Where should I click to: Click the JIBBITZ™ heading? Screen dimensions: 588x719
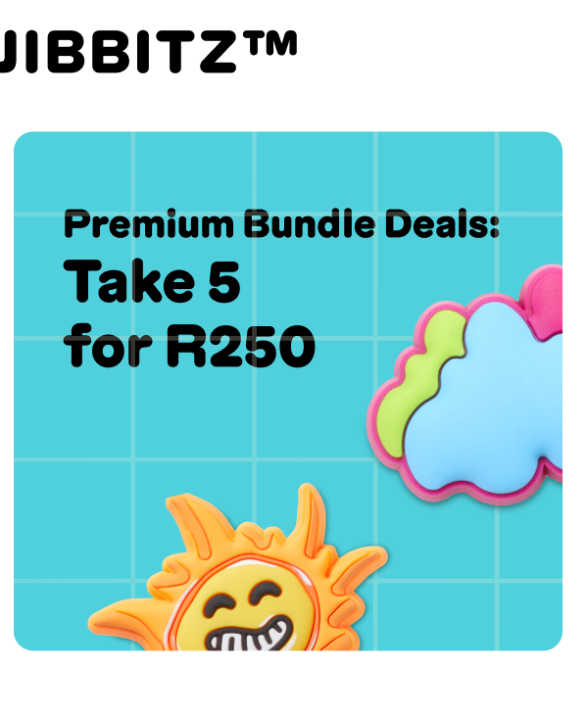(x=148, y=51)
